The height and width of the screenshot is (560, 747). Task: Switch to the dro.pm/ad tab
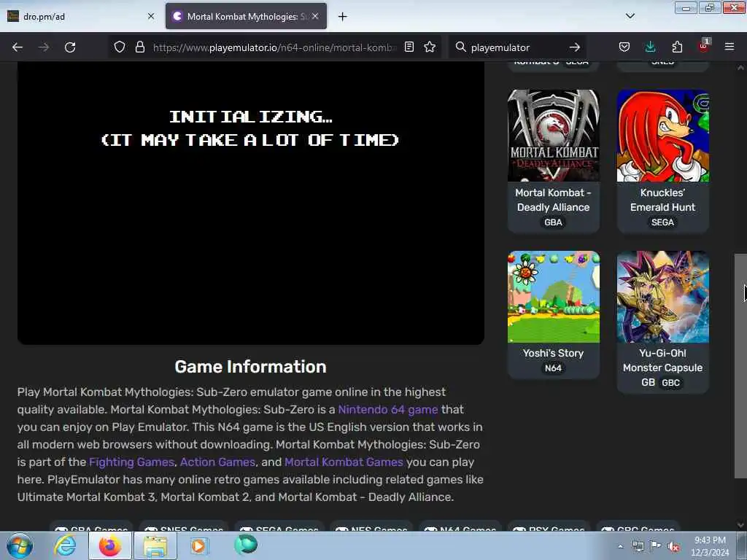pyautogui.click(x=81, y=16)
